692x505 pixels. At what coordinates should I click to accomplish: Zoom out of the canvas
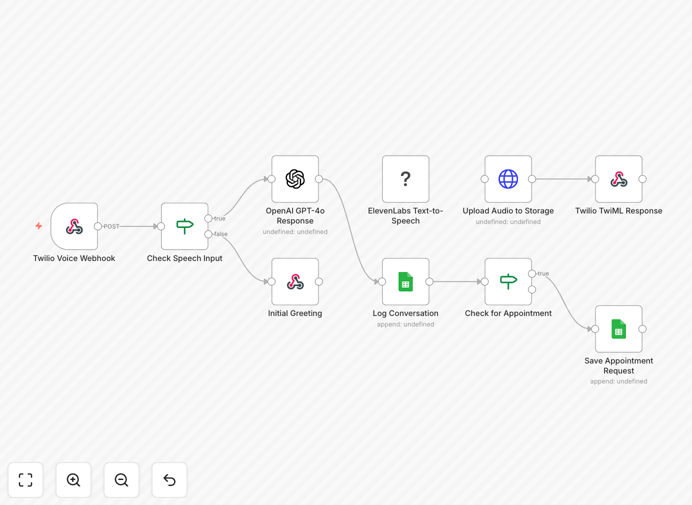pos(121,480)
